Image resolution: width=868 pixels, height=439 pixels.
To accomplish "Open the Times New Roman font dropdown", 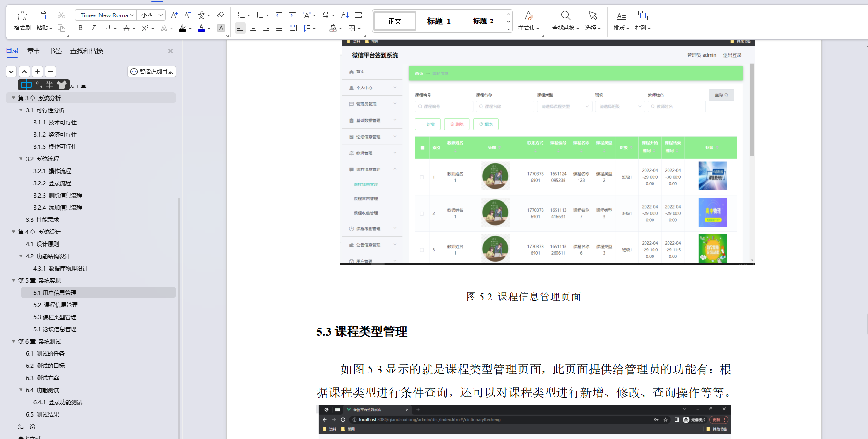I will (105, 15).
